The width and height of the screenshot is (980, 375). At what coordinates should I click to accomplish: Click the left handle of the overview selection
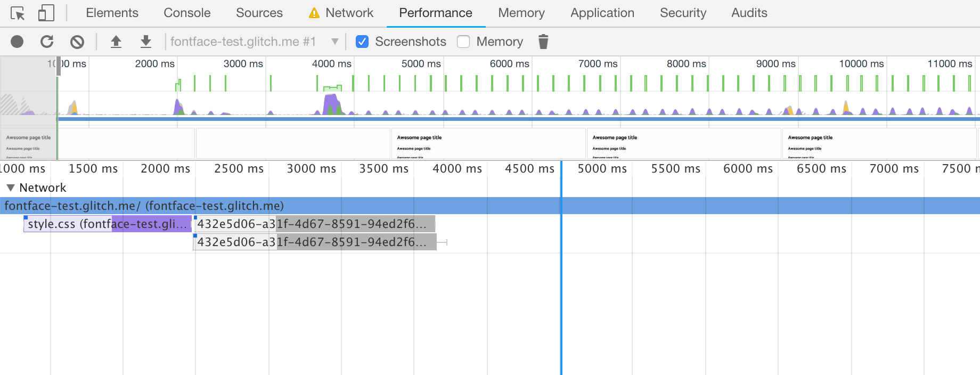59,66
